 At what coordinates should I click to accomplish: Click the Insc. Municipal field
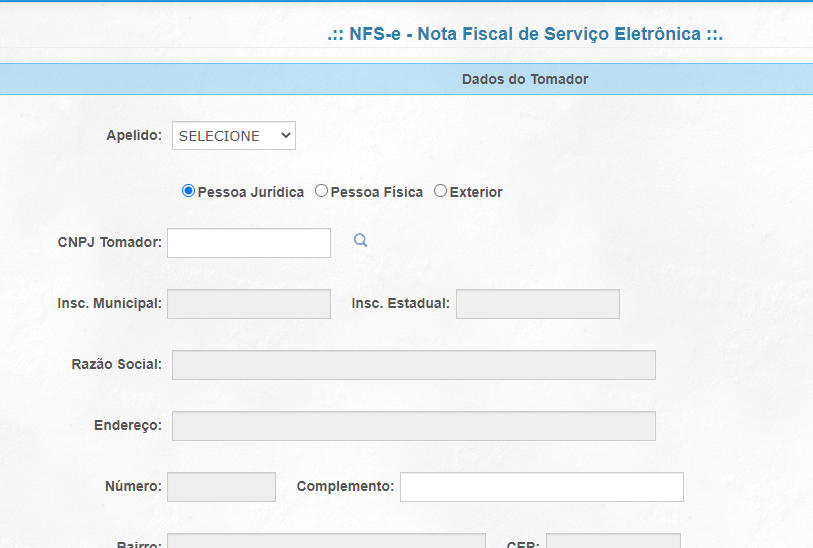click(x=248, y=304)
